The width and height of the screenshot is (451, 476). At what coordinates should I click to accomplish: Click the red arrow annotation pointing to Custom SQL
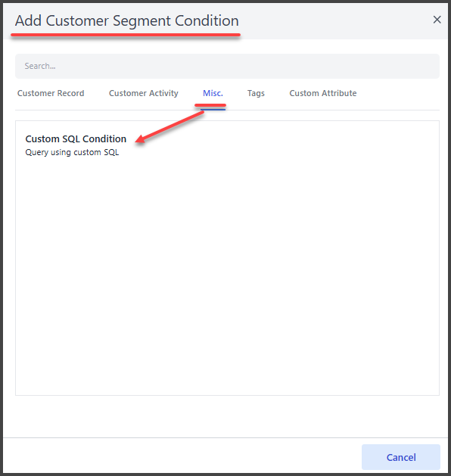coord(170,126)
